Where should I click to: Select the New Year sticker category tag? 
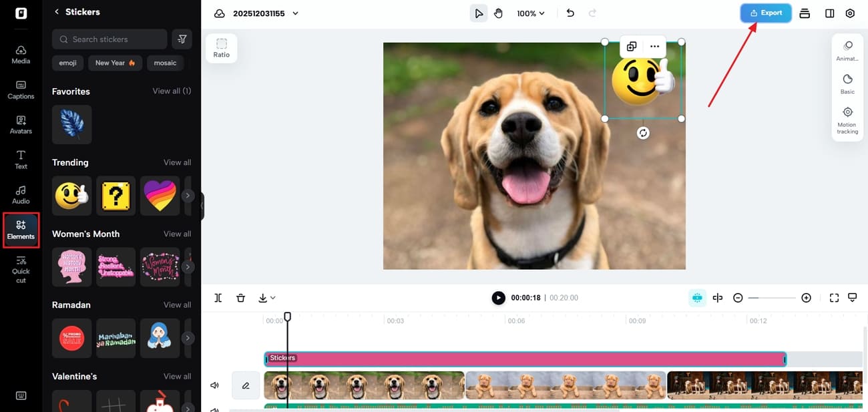click(x=114, y=62)
